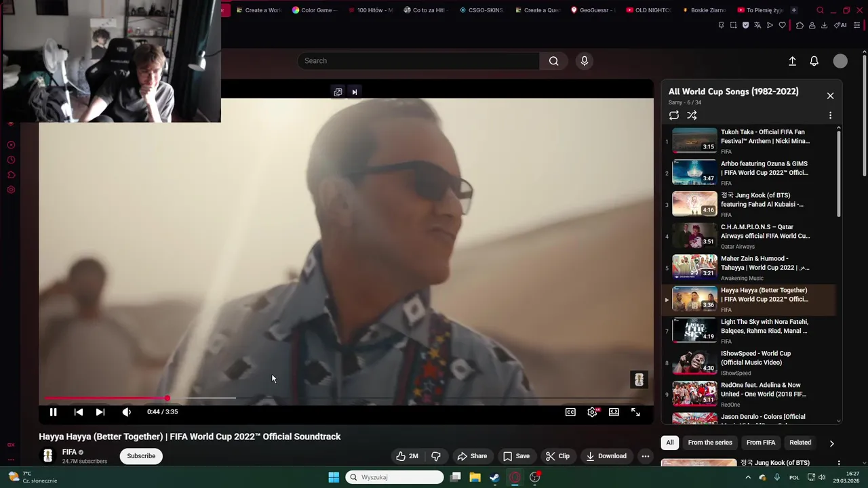Play Maher Zain & Humood Tahayya video
Viewport: 868px width, 488px height.
pos(749,268)
